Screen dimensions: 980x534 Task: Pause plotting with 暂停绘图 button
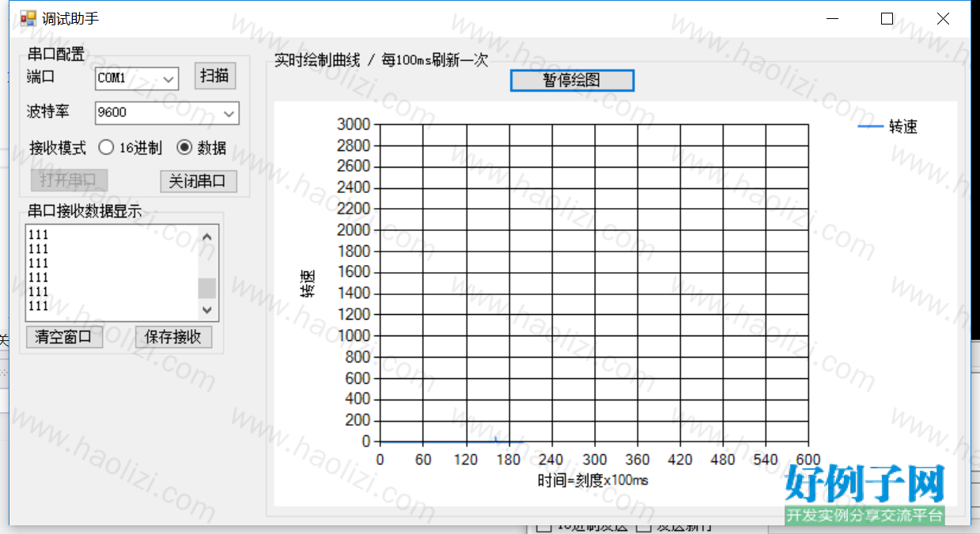572,81
